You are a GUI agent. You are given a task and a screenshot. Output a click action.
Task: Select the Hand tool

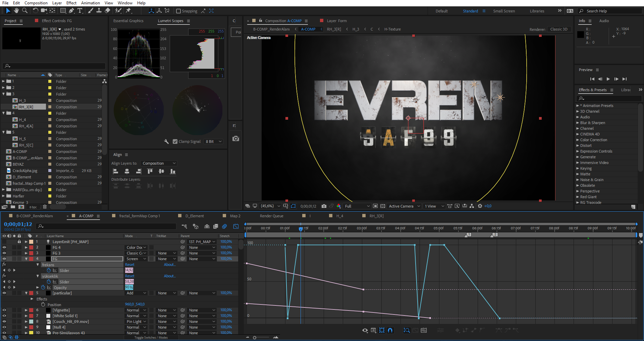16,11
